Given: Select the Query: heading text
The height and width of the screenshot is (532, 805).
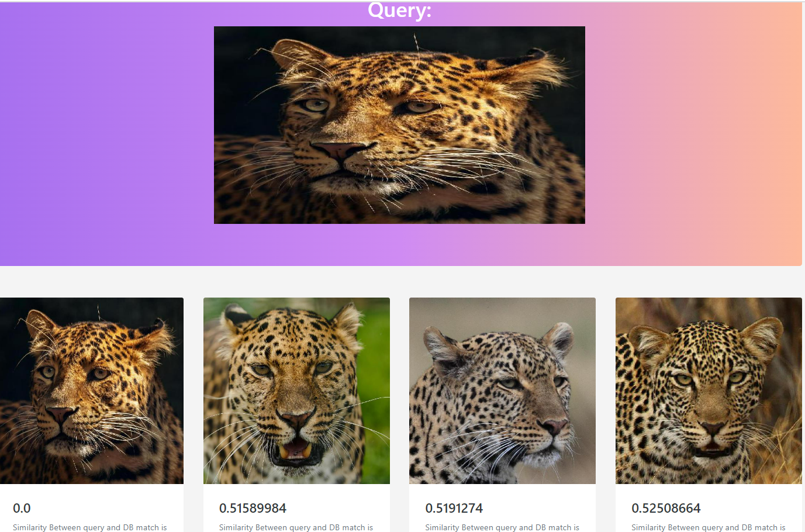Looking at the screenshot, I should click(x=399, y=10).
